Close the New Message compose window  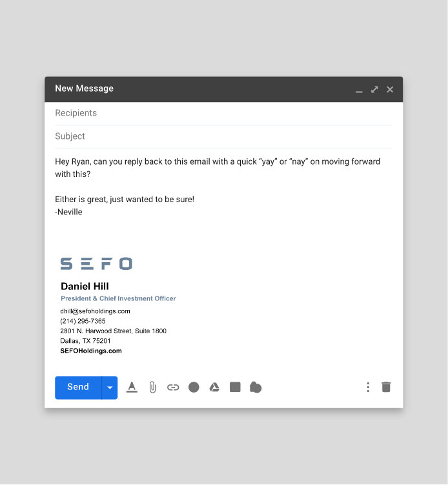390,89
